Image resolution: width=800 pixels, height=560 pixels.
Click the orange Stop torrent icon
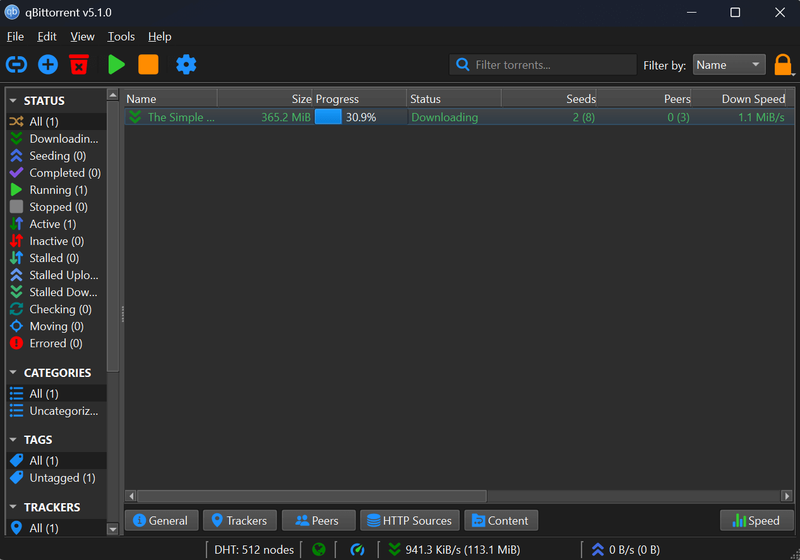coord(148,65)
